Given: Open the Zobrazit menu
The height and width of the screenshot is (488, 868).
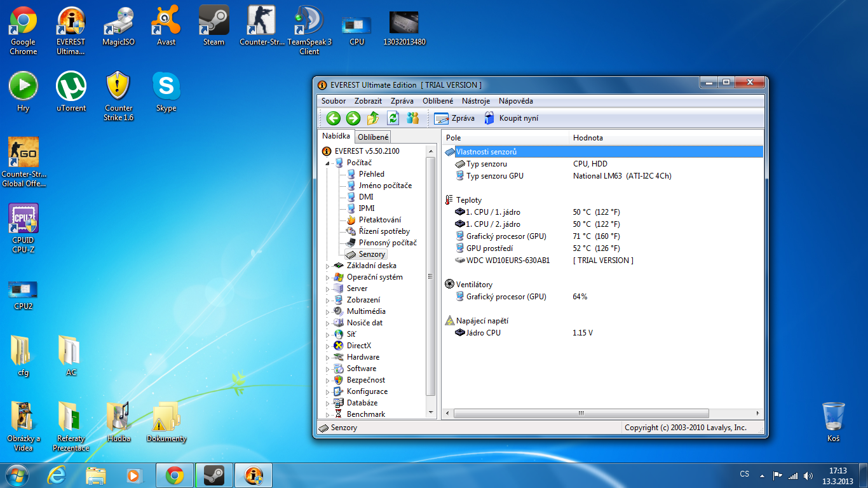Looking at the screenshot, I should (x=369, y=101).
